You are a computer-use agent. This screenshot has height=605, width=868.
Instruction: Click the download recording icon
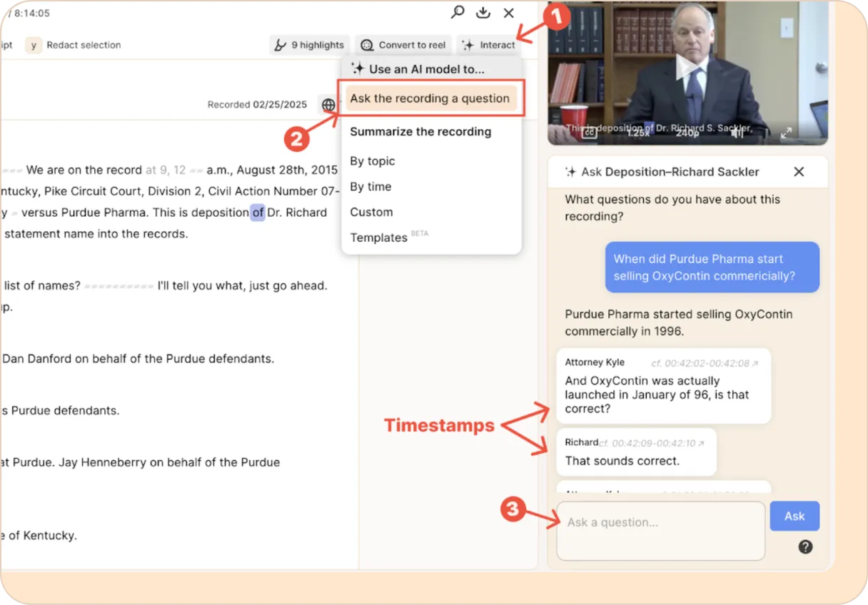[483, 12]
